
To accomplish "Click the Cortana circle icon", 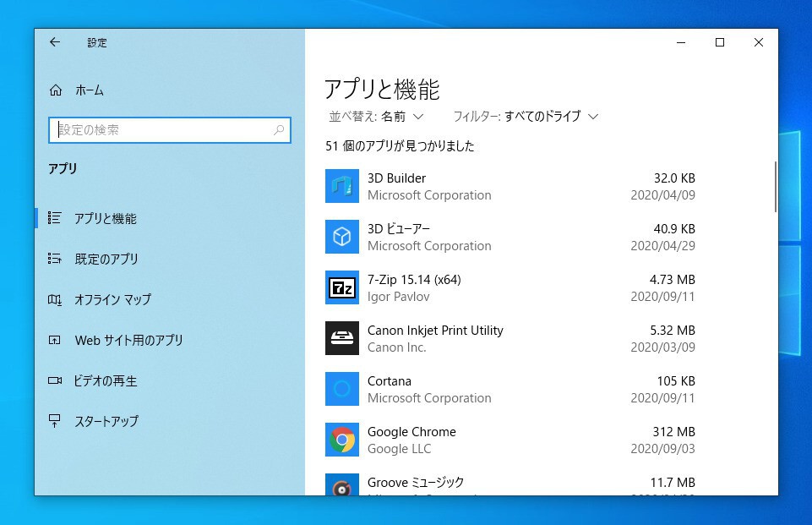I will coord(341,389).
